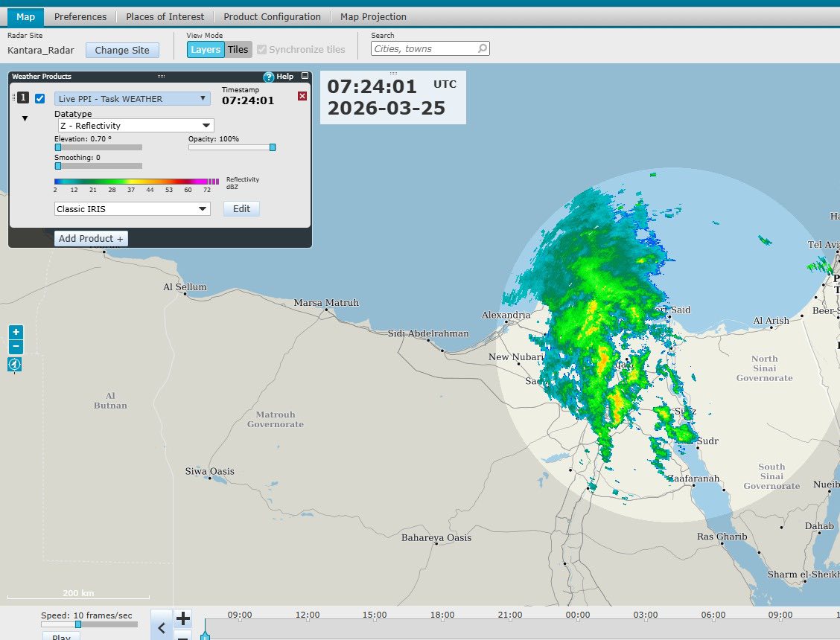
Task: Adjust the Opacity slider handle
Action: click(273, 147)
